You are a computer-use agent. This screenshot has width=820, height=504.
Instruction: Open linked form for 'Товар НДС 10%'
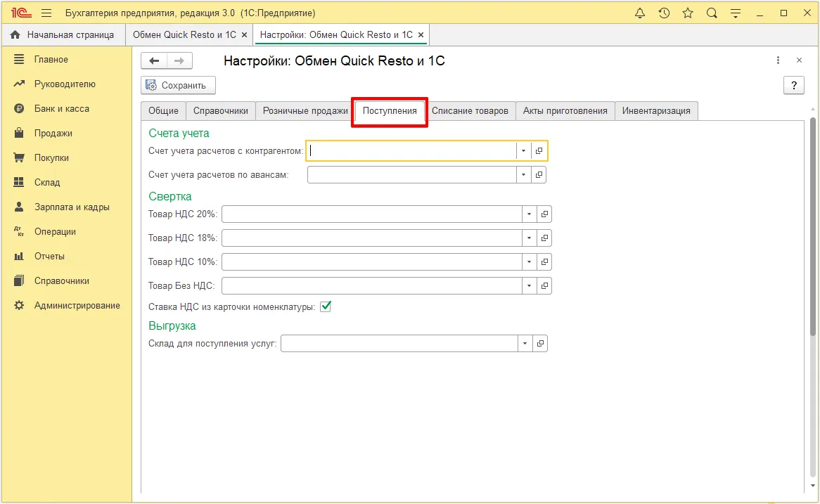pos(544,262)
